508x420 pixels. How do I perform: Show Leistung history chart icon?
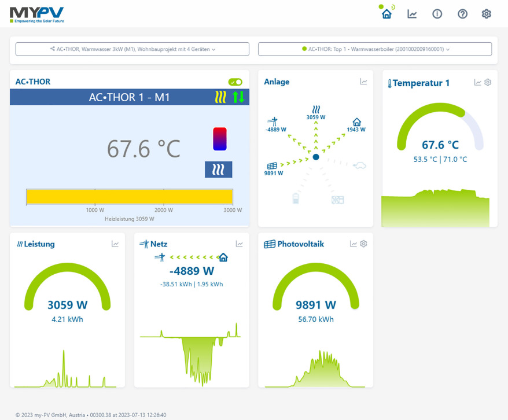point(115,244)
